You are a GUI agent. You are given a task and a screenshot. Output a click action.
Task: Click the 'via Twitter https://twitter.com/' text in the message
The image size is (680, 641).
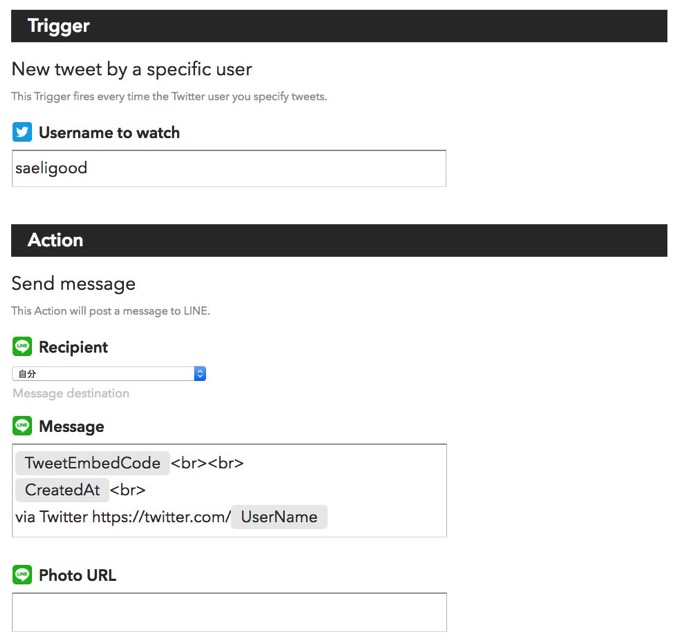123,517
